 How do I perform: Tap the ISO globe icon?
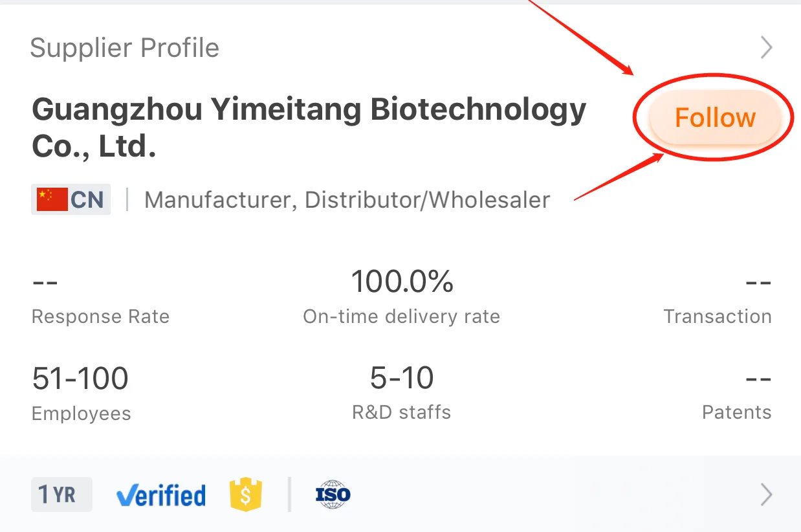333,495
